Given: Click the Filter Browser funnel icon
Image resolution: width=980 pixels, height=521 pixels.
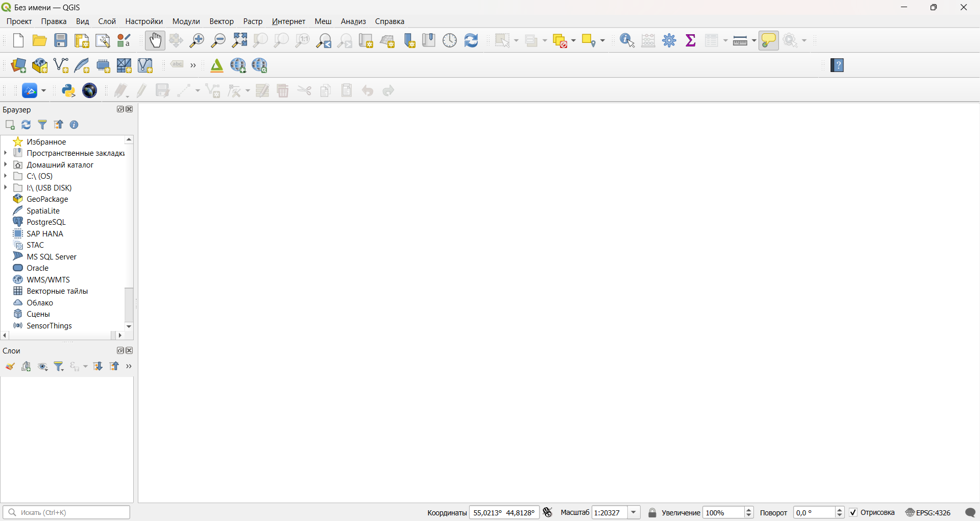Looking at the screenshot, I should (43, 125).
